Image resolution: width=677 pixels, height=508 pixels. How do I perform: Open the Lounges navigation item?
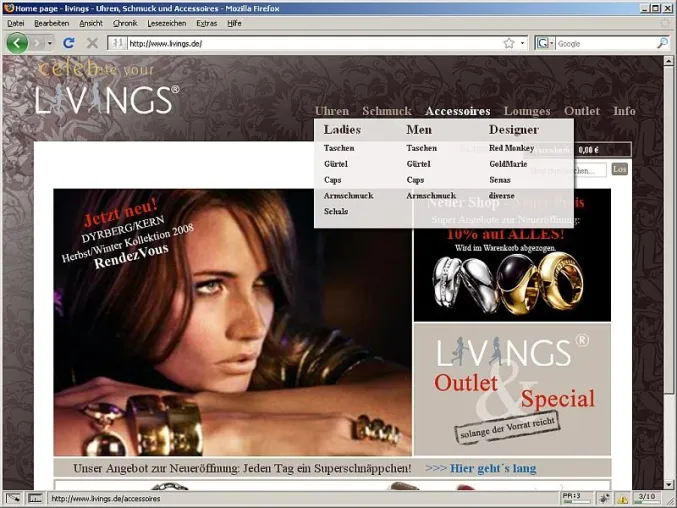pyautogui.click(x=527, y=111)
